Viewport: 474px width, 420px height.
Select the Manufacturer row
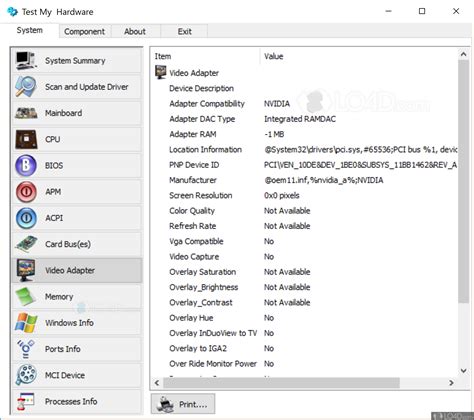coord(305,180)
